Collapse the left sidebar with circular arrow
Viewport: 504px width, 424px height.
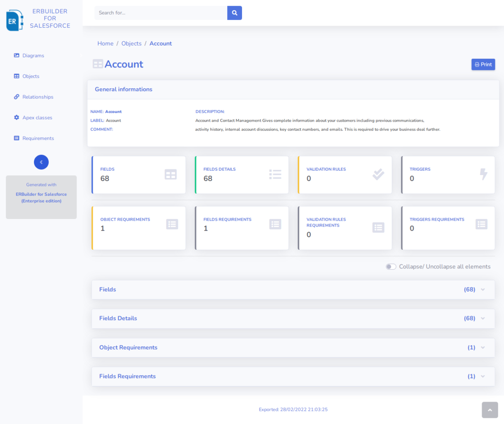pos(41,162)
